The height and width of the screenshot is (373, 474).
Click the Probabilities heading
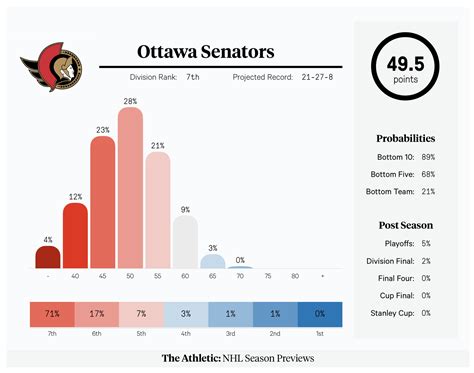pyautogui.click(x=406, y=138)
